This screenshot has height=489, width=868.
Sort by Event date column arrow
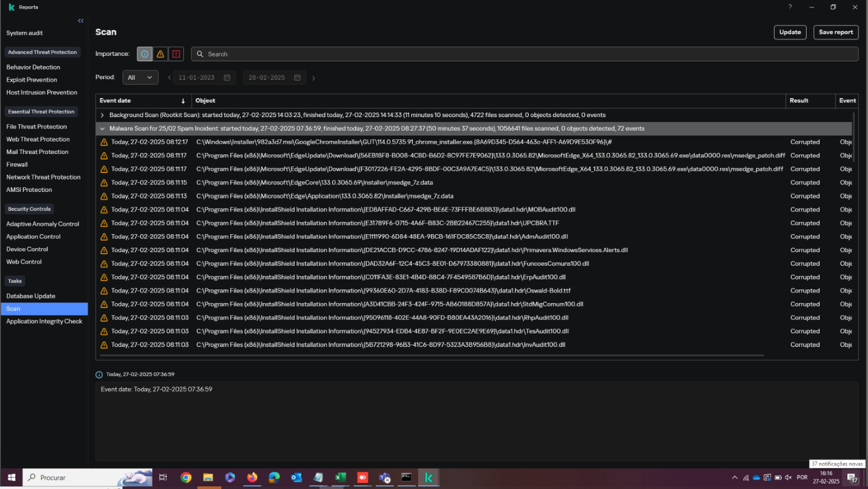point(183,101)
